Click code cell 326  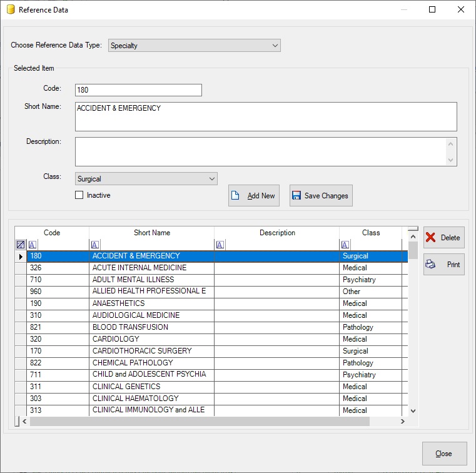(58, 268)
